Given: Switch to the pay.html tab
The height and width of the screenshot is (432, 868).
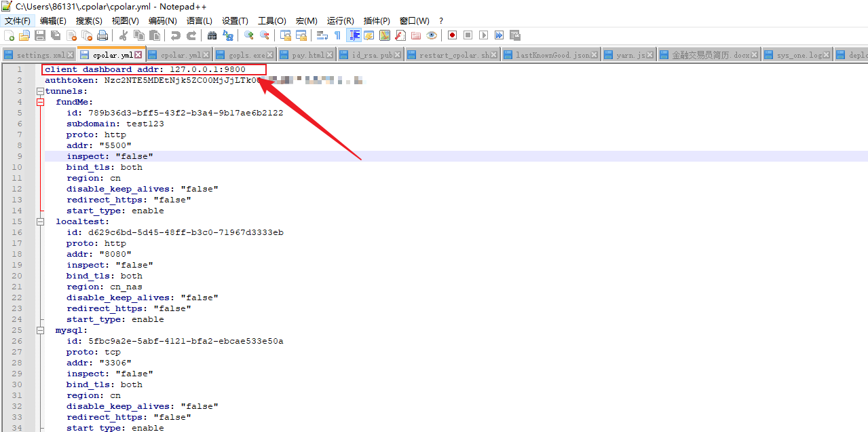Looking at the screenshot, I should point(306,55).
